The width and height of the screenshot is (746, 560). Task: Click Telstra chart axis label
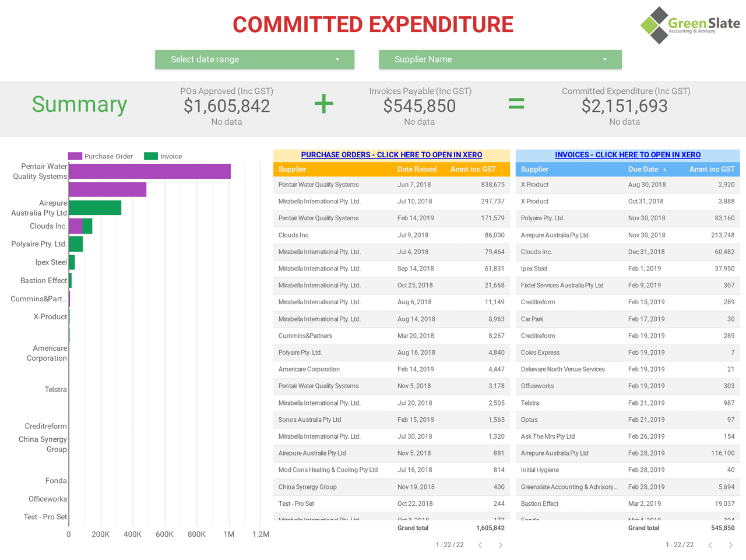pos(56,390)
